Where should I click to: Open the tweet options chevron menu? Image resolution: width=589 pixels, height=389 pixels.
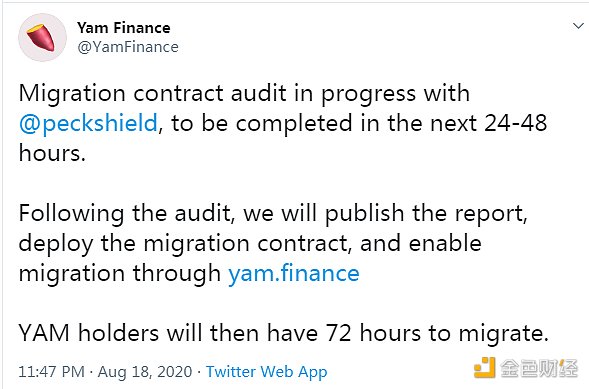(x=578, y=26)
